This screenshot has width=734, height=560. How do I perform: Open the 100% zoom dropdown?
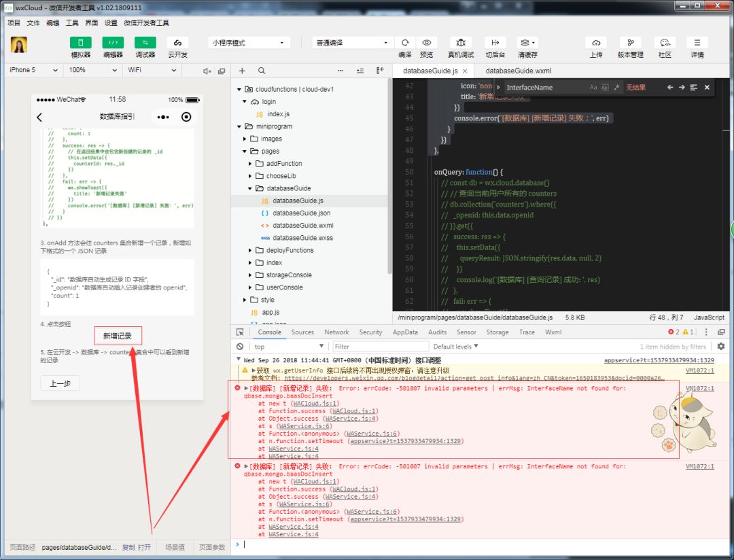(x=92, y=70)
